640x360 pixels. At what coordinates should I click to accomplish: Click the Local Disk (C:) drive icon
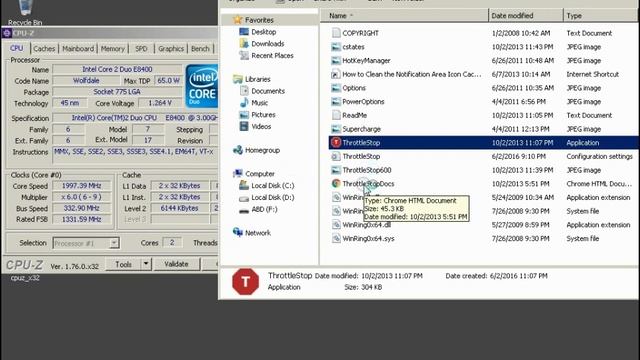[244, 185]
